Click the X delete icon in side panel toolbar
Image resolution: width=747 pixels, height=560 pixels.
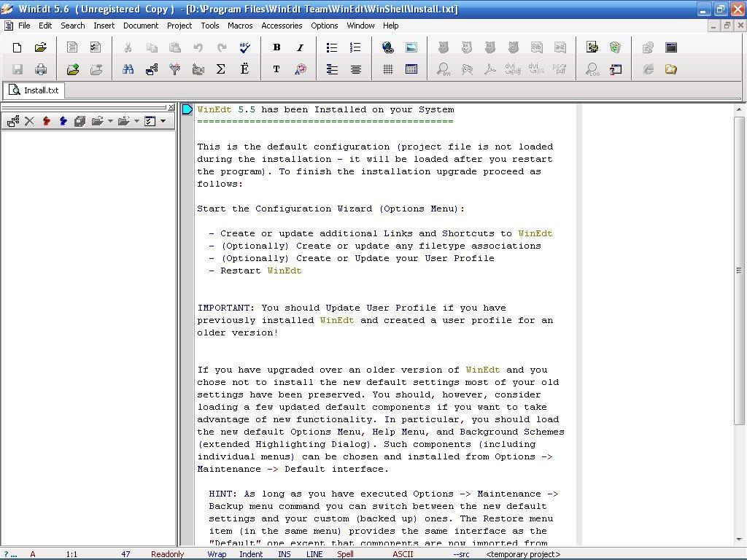pos(29,121)
